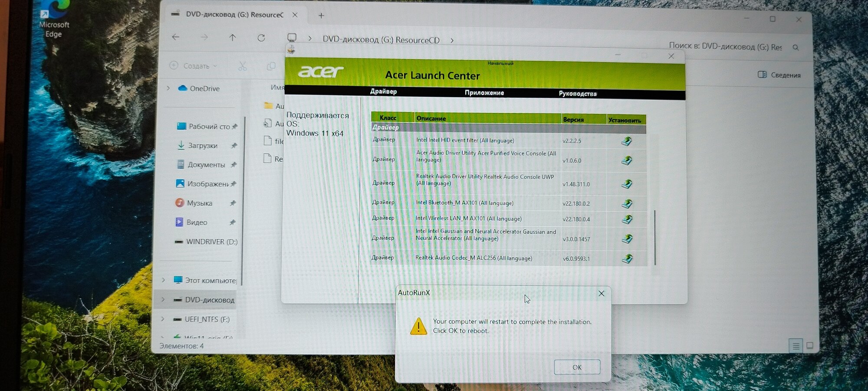
Task: Click the search magnifier icon in Explorer
Action: 796,47
